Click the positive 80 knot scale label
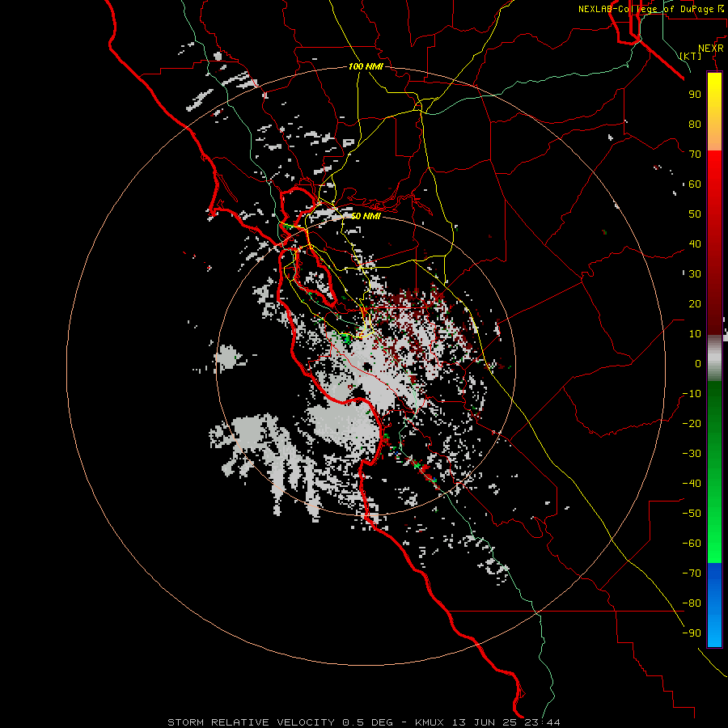728x728 pixels. (695, 124)
